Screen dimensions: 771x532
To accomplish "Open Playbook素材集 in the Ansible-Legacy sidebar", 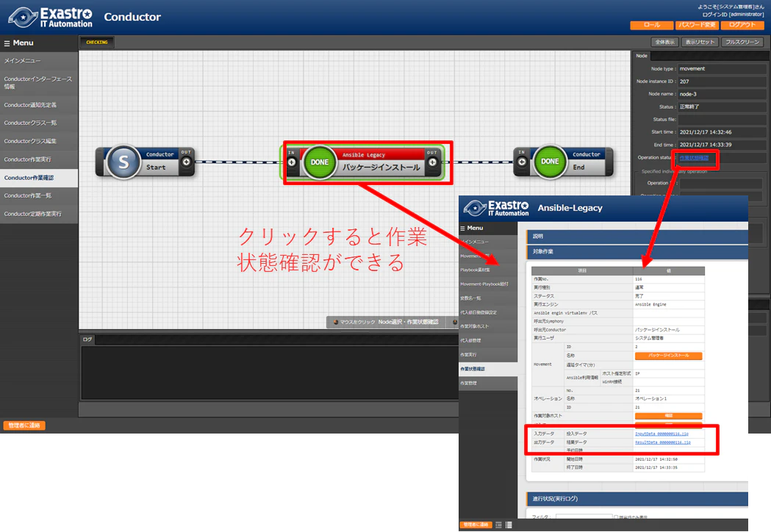I will (x=488, y=270).
